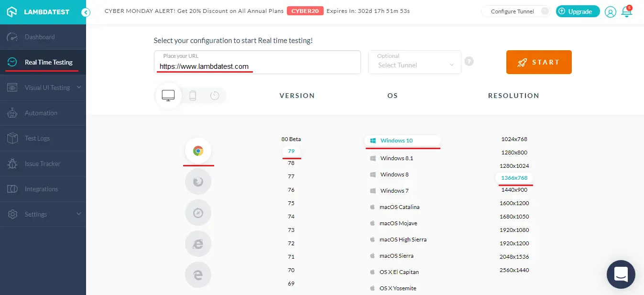644x295 pixels.
Task: Collapse the left sidebar with the arrow
Action: 86,13
